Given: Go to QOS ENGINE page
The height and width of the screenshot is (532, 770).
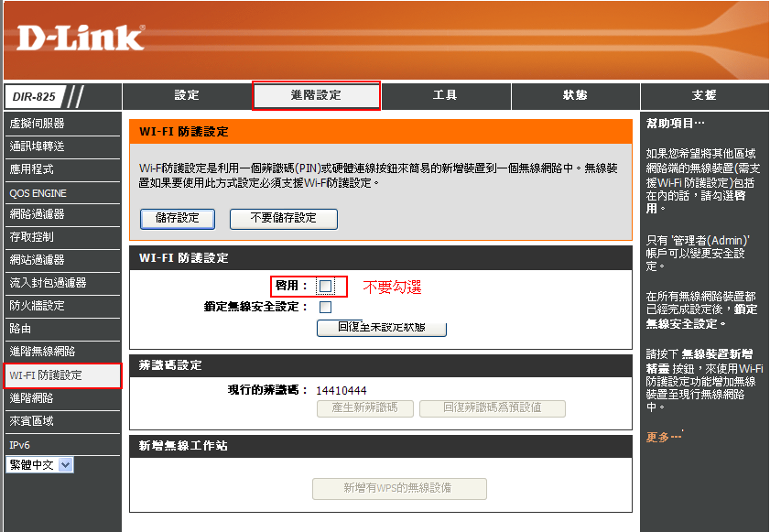Looking at the screenshot, I should tap(62, 193).
